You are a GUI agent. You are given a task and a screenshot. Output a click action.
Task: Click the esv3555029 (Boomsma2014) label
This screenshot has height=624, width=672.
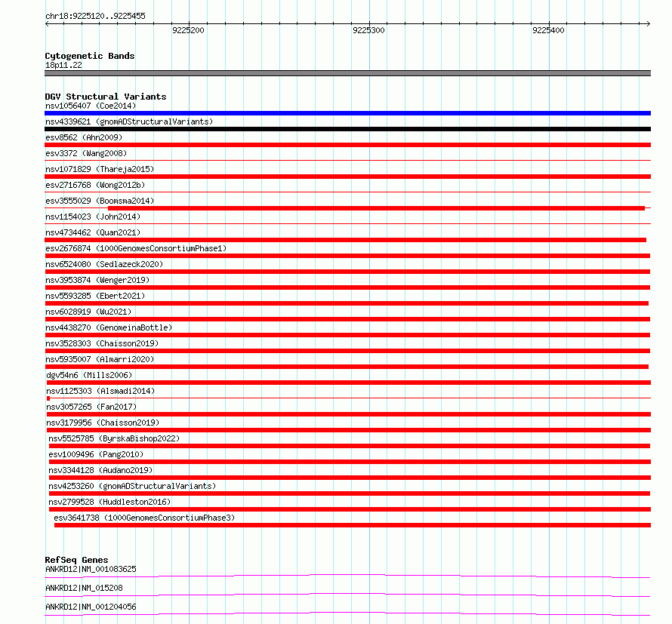click(x=100, y=201)
